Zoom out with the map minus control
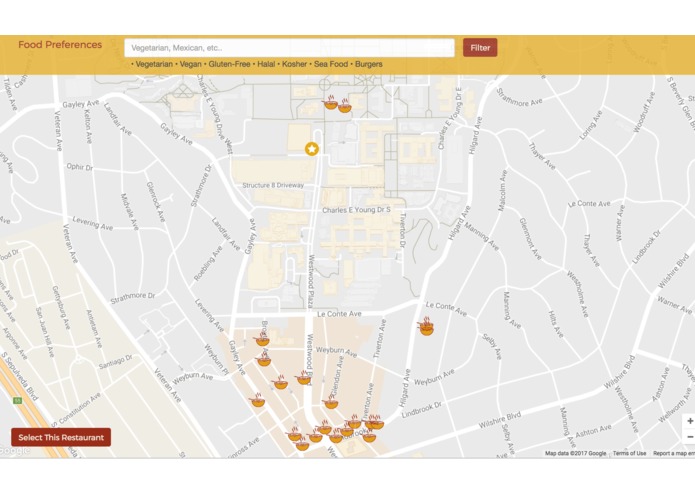695x494 pixels. click(690, 437)
